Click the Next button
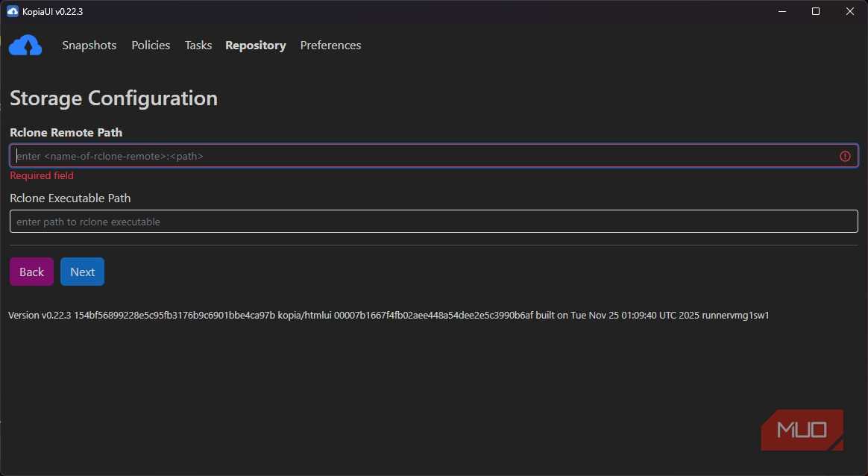Image resolution: width=868 pixels, height=476 pixels. (83, 272)
